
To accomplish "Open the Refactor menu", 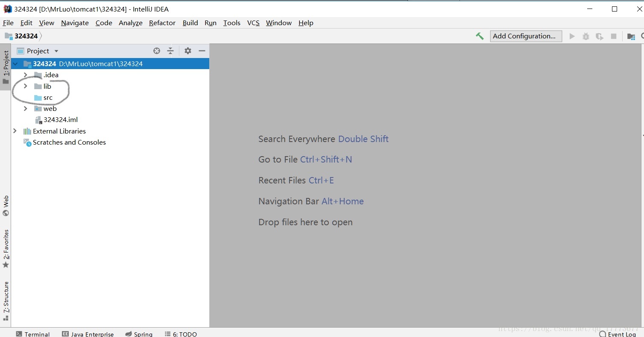I will (x=162, y=23).
